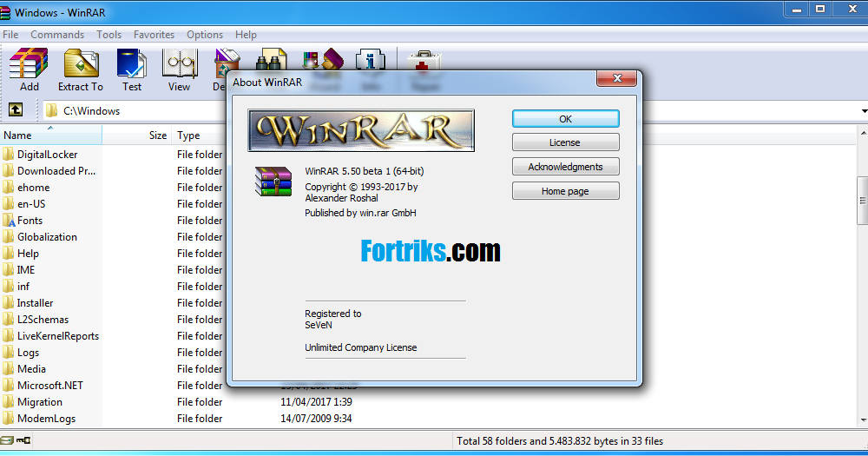Minimize the WinRAR main window
The image size is (868, 456).
[x=797, y=10]
